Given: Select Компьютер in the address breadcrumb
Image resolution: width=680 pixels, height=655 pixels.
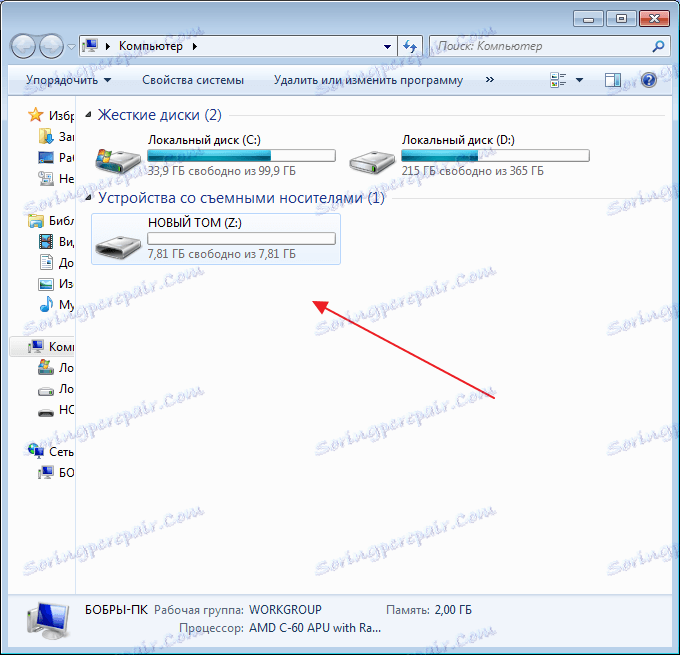Looking at the screenshot, I should click(x=150, y=46).
